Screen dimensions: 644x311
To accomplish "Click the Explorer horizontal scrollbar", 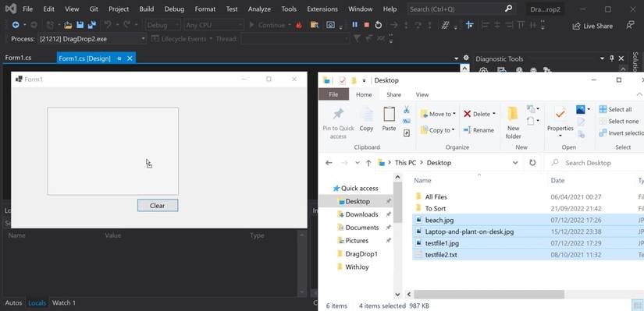I will pyautogui.click(x=489, y=294).
